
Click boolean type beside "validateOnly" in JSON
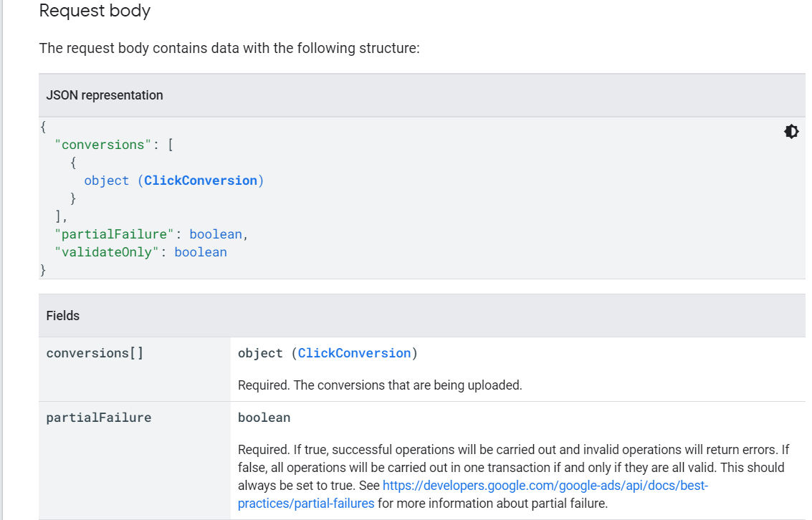tap(201, 252)
